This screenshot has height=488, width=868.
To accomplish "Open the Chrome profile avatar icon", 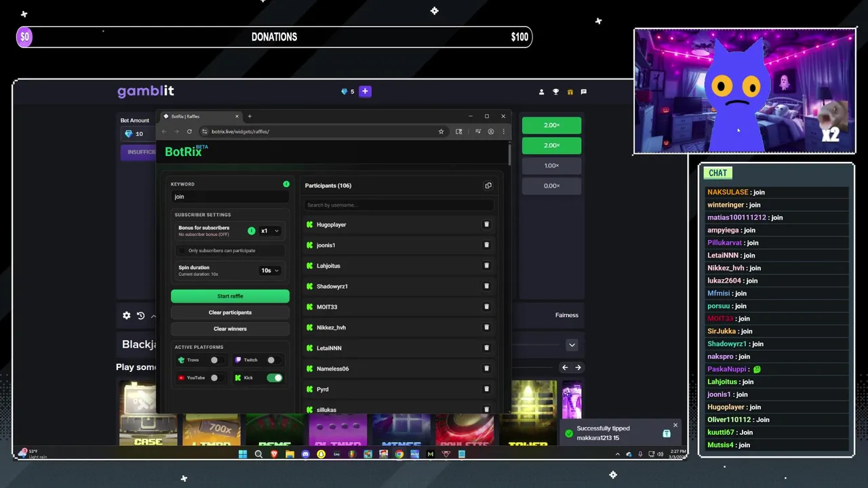I will [490, 131].
